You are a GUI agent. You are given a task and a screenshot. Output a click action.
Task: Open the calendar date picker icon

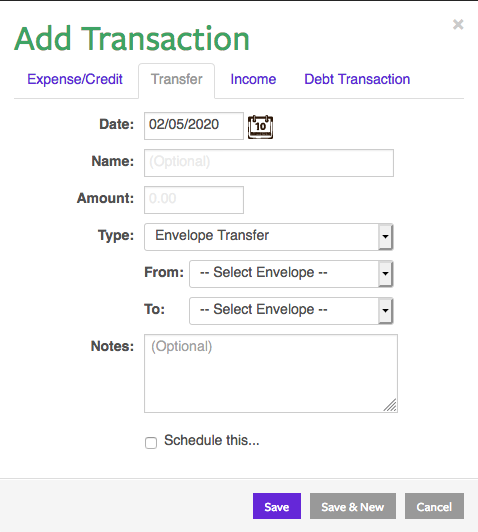pos(260,127)
